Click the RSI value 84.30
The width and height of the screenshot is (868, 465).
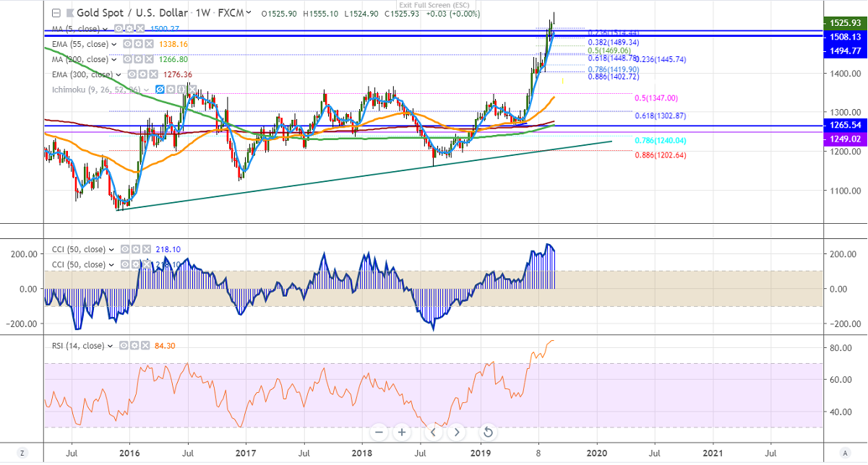165,346
